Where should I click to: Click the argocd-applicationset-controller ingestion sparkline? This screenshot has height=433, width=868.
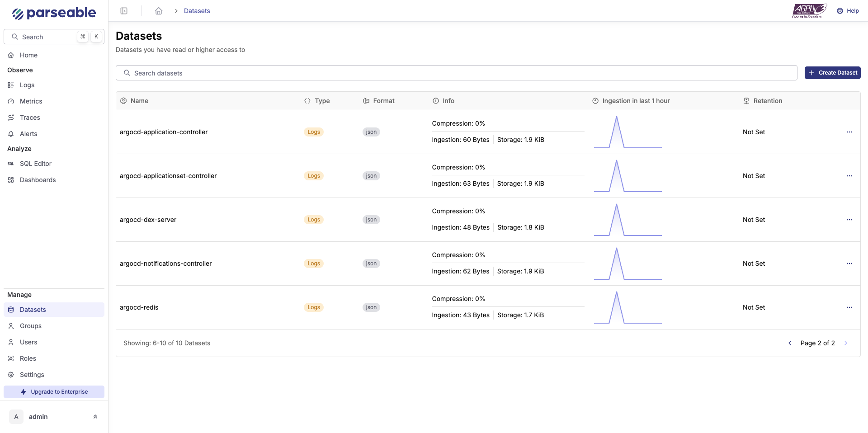pos(627,176)
